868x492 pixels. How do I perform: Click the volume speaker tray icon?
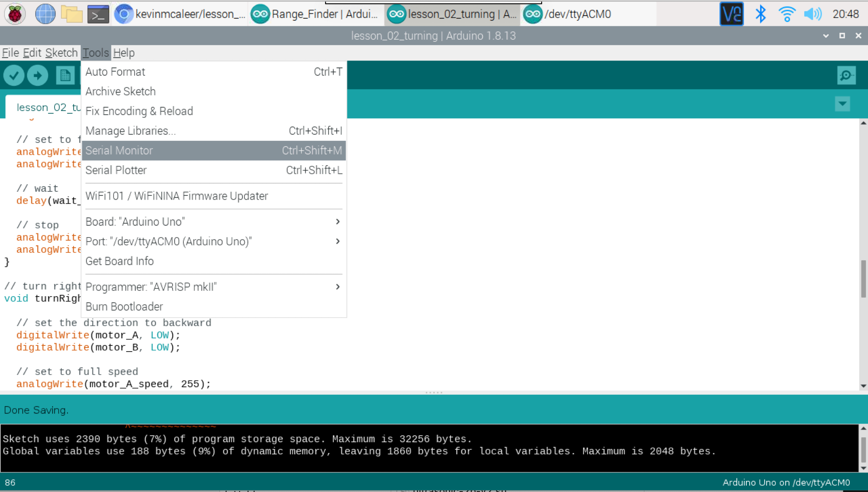[813, 14]
